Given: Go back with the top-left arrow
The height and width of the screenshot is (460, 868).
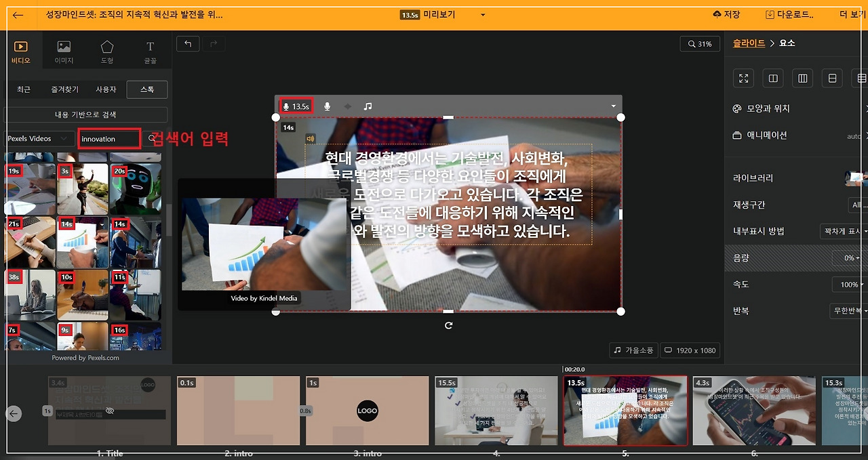Looking at the screenshot, I should [18, 15].
